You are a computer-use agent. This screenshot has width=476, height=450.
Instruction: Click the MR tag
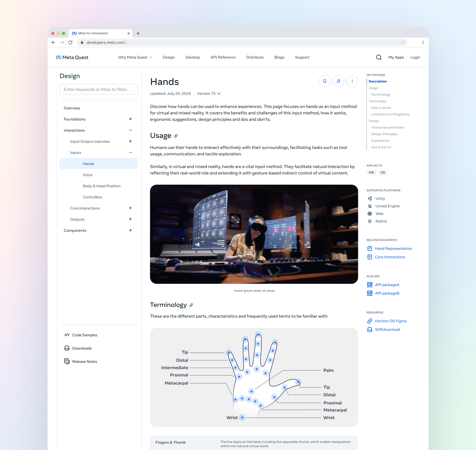coord(371,172)
